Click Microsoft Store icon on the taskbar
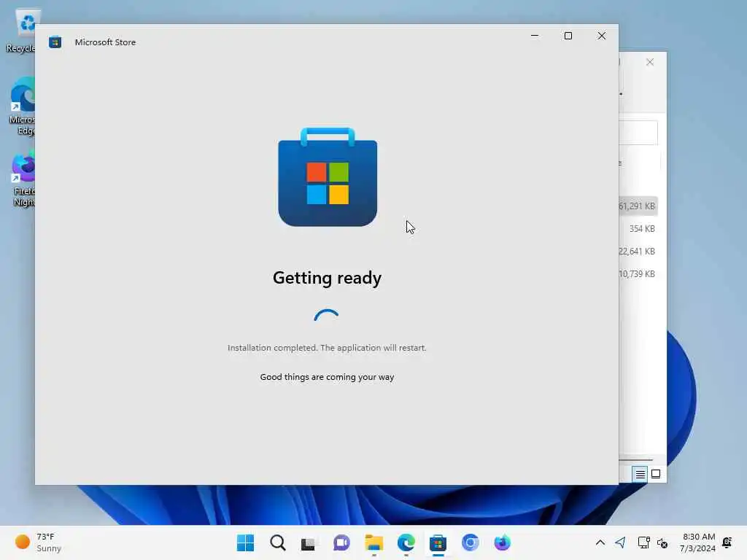Image resolution: width=747 pixels, height=560 pixels. [x=438, y=542]
